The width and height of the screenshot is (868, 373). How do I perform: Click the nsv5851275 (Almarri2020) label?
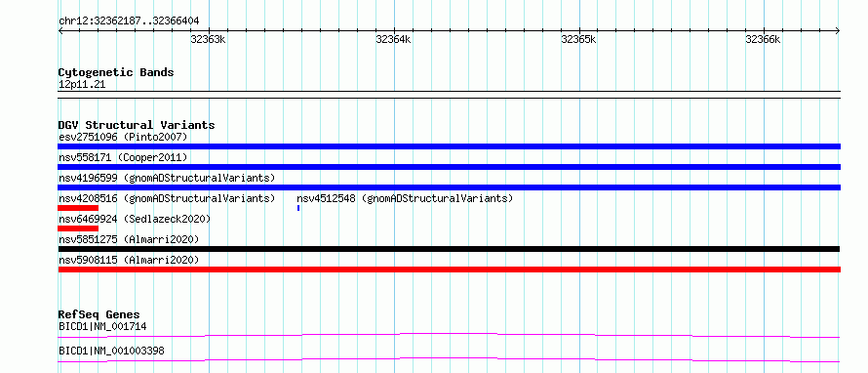129,239
